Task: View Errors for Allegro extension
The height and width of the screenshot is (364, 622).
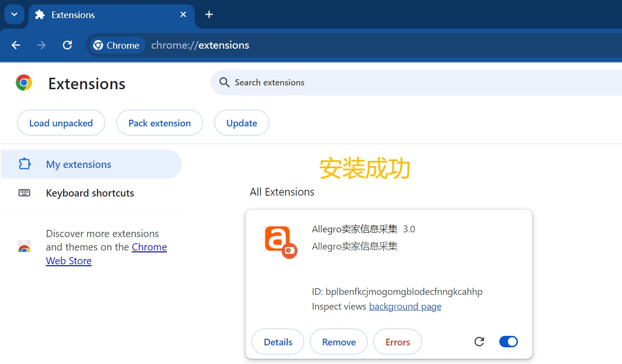Action: coord(398,342)
